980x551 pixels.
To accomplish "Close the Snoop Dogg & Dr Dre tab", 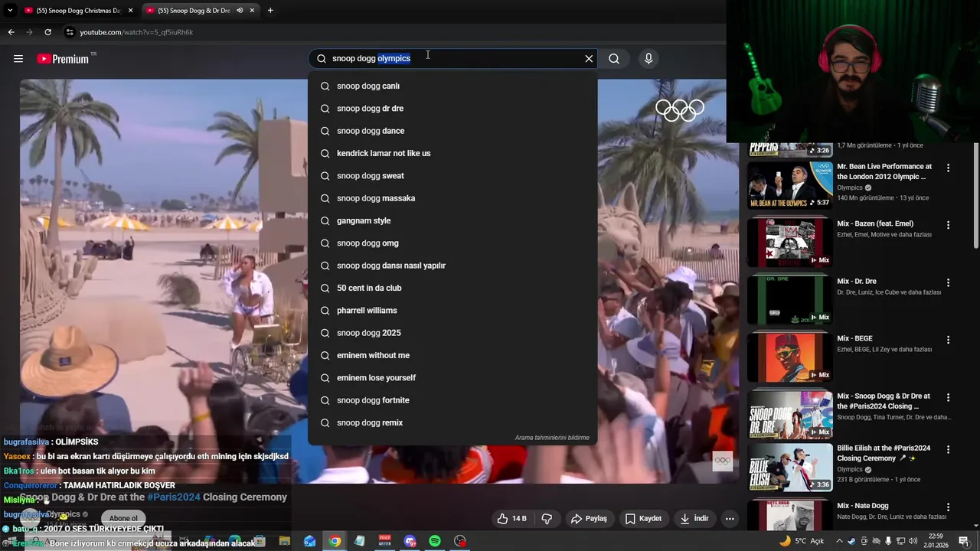I will [252, 11].
